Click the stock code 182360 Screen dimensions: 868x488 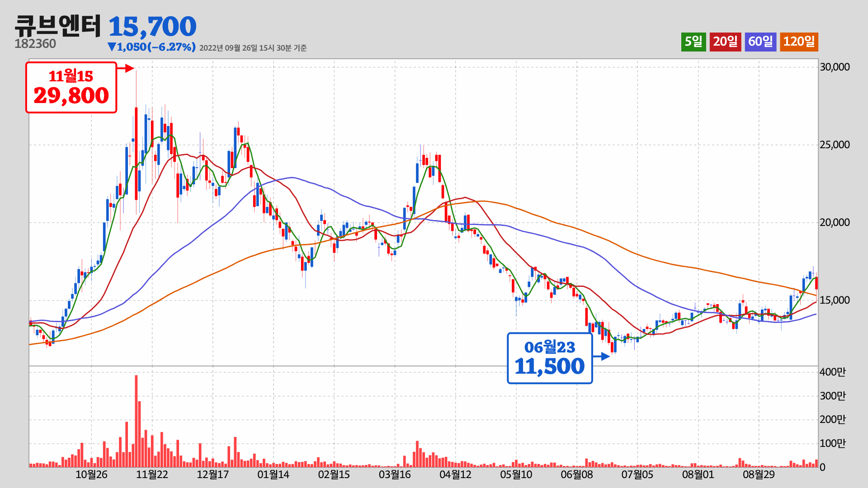[x=35, y=44]
